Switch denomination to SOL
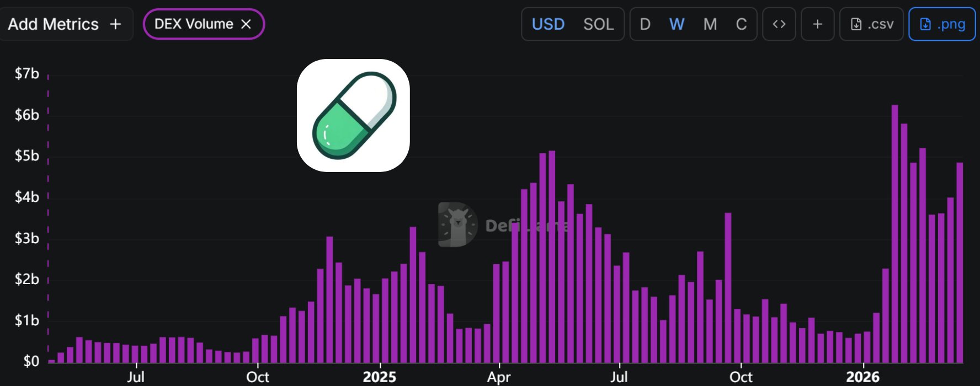The width and height of the screenshot is (980, 386). (598, 24)
